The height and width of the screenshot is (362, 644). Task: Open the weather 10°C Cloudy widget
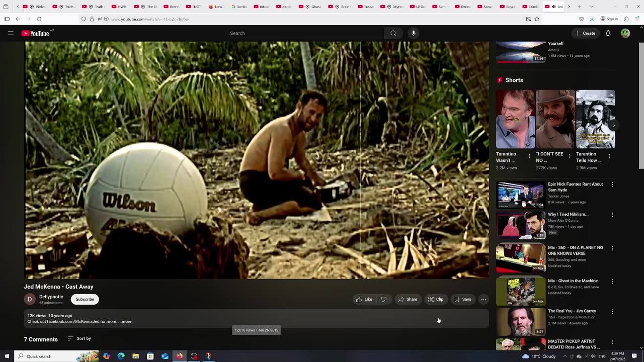tap(538, 356)
